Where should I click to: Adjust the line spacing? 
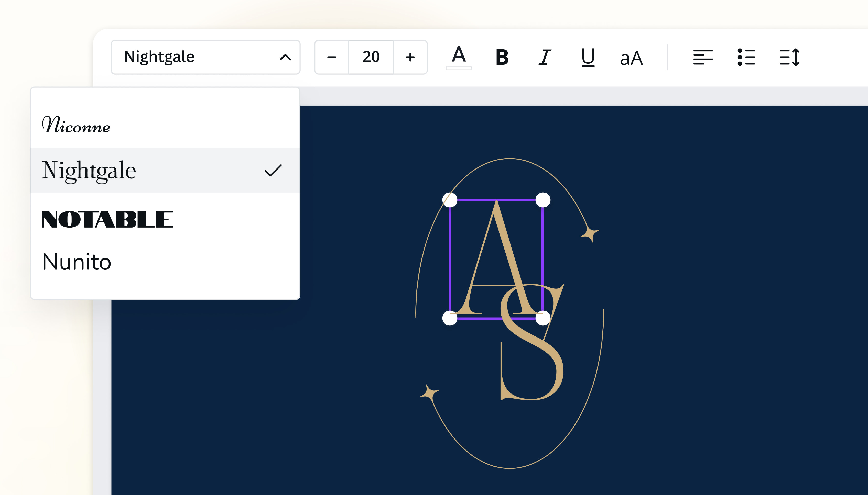coord(790,57)
